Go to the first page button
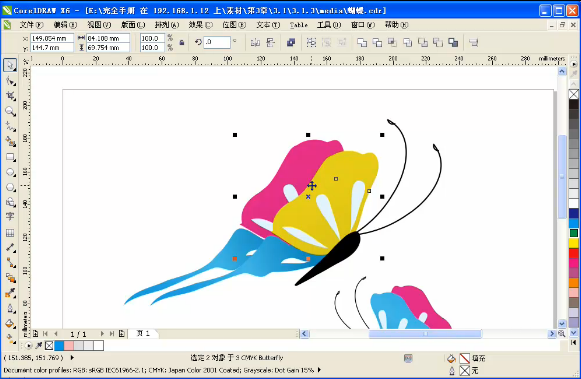Image resolution: width=581 pixels, height=379 pixels. (x=45, y=334)
